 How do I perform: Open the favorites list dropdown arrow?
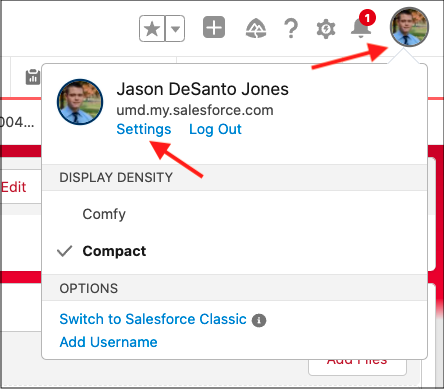click(x=175, y=29)
